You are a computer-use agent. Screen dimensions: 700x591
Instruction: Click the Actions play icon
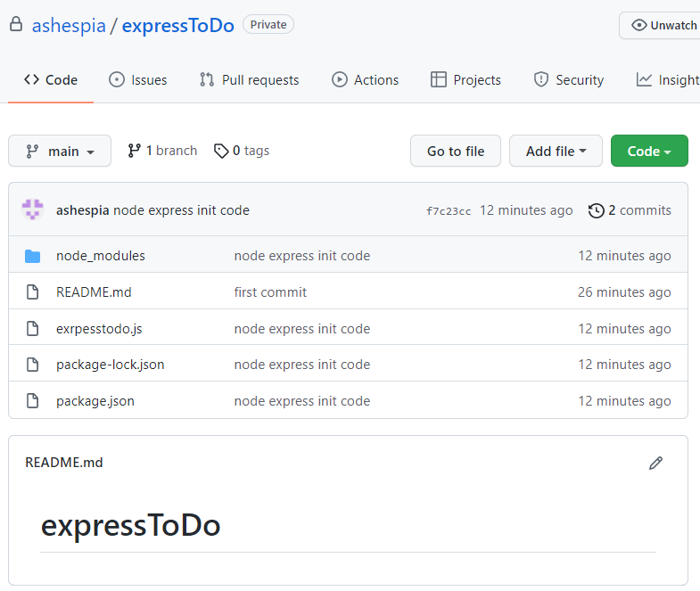(339, 80)
